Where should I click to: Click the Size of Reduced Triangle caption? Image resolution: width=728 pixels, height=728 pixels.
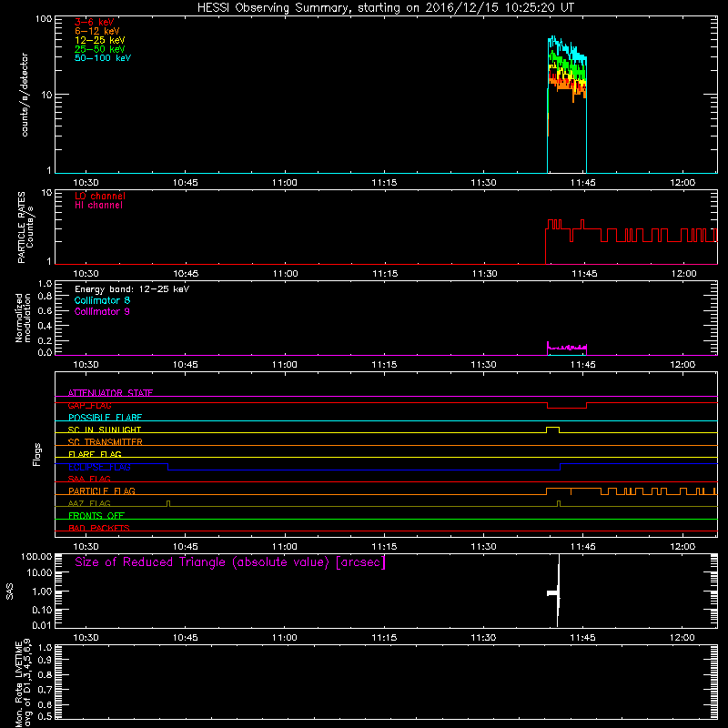coord(230,562)
